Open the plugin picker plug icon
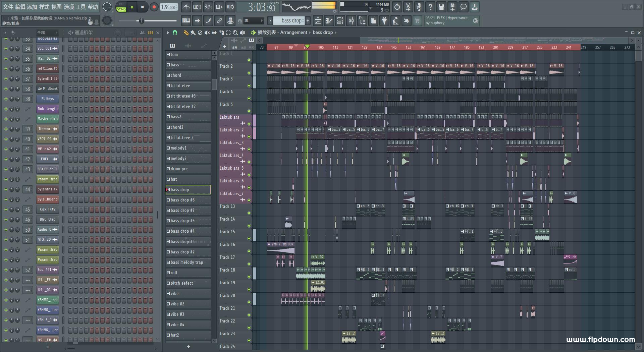 tap(384, 21)
